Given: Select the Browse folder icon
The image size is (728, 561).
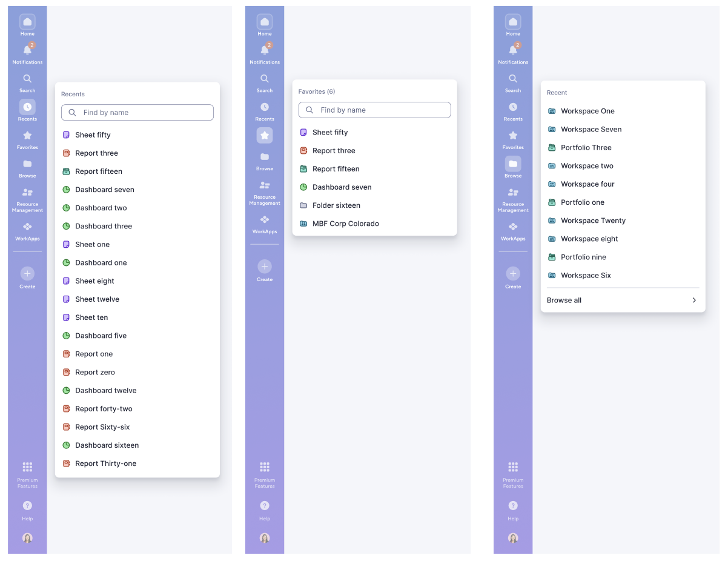Looking at the screenshot, I should 27,164.
